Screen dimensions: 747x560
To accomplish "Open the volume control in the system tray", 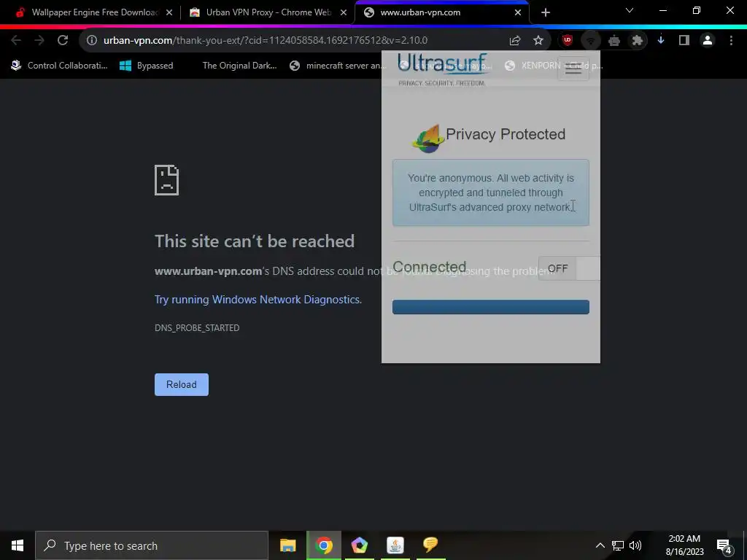I will pyautogui.click(x=635, y=545).
